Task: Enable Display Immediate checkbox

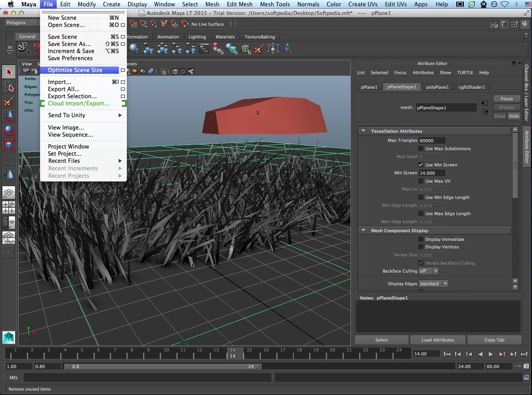Action: (x=421, y=239)
